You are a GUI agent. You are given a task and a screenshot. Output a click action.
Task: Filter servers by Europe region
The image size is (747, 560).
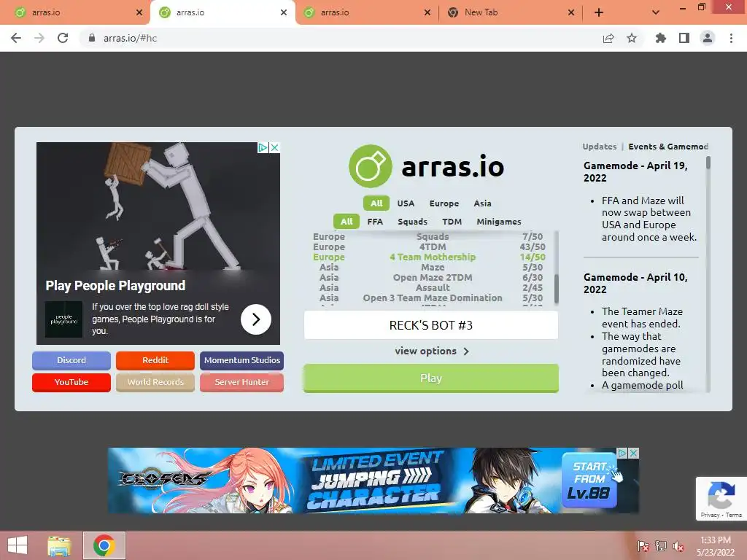coord(444,203)
